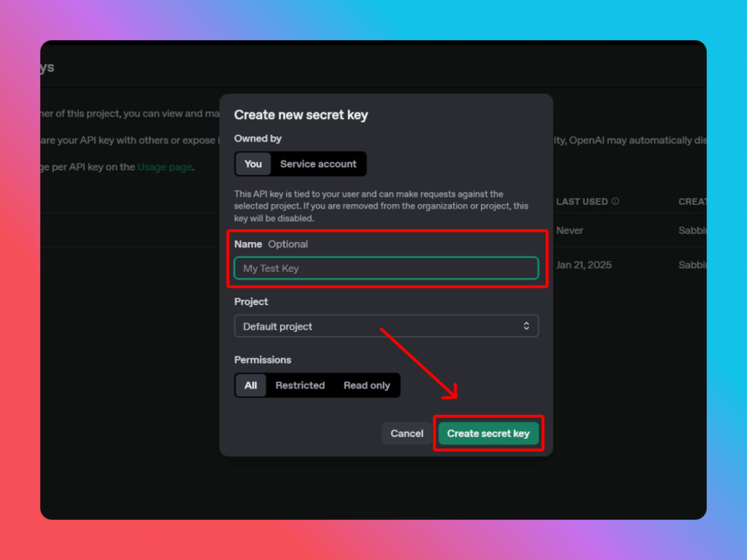Open the Usage page link
The width and height of the screenshot is (747, 560).
tap(164, 167)
